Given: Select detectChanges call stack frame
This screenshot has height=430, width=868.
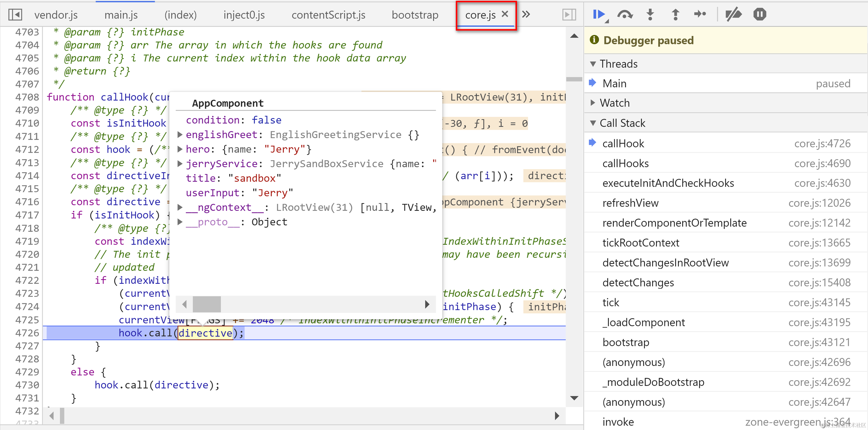Looking at the screenshot, I should (x=638, y=283).
